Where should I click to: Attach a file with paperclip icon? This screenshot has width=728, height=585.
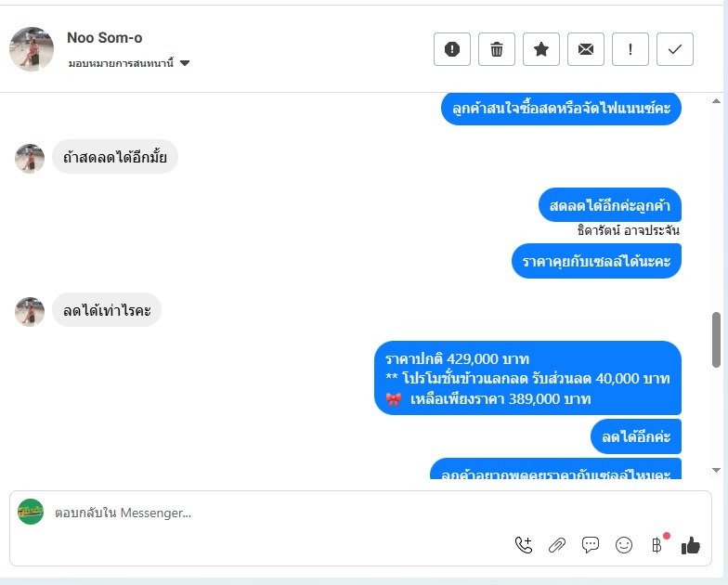click(x=557, y=545)
